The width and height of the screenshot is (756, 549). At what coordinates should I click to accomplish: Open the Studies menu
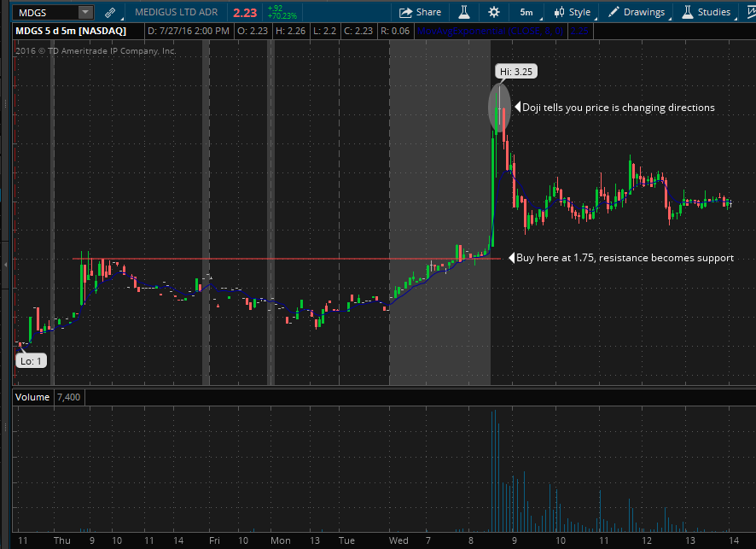[x=707, y=12]
